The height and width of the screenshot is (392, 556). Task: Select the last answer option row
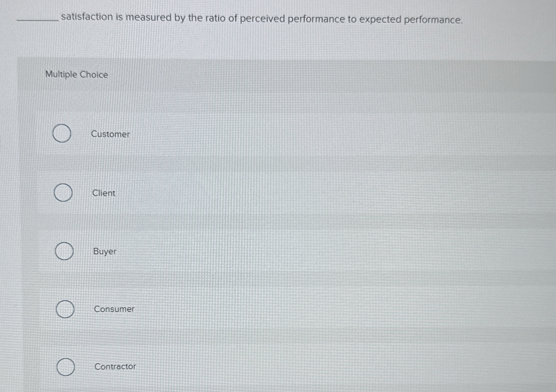[x=90, y=367]
